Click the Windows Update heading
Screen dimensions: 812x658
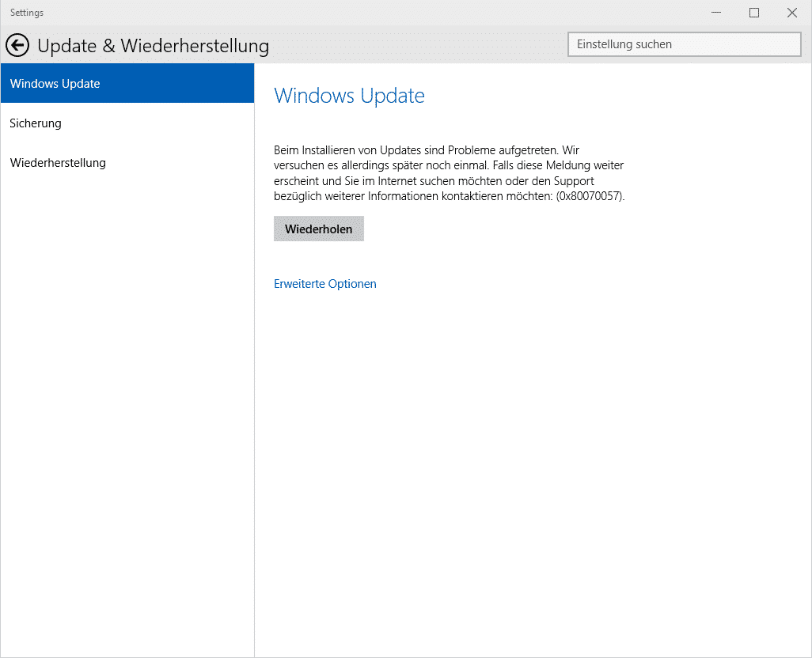[x=349, y=96]
